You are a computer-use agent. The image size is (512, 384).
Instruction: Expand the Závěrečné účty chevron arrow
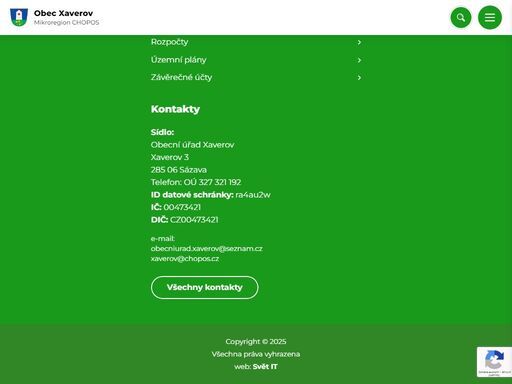359,78
